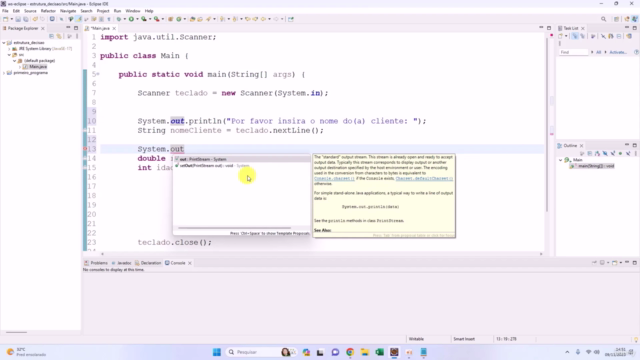
Task: Click the Open Perspective icon
Action: (x=617, y=19)
